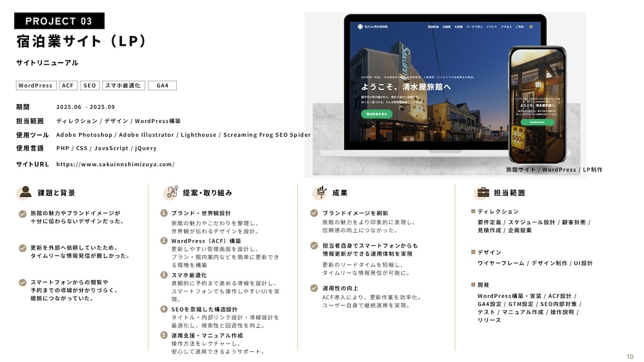
Task: Click GA4設定 / GTM設定 / SEO内部対策 line
Action: click(x=529, y=304)
